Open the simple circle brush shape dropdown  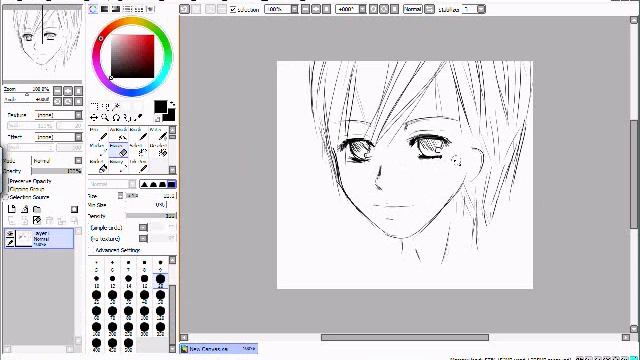(x=143, y=227)
